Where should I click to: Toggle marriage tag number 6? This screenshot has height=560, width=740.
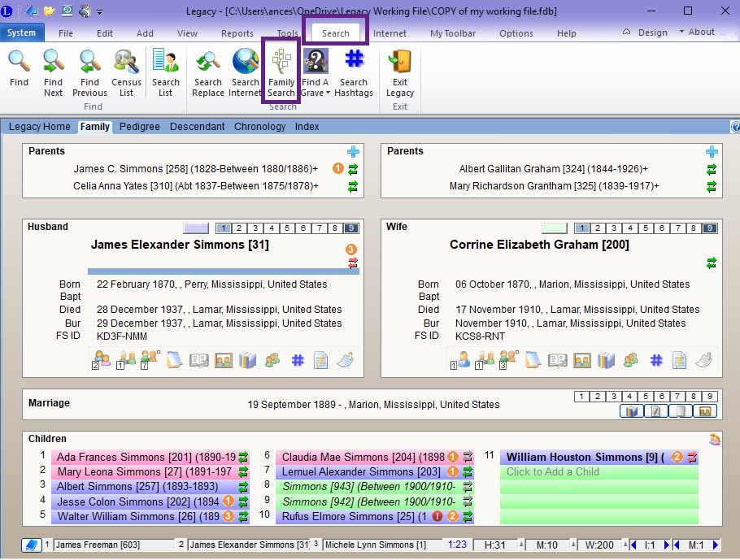(x=661, y=397)
